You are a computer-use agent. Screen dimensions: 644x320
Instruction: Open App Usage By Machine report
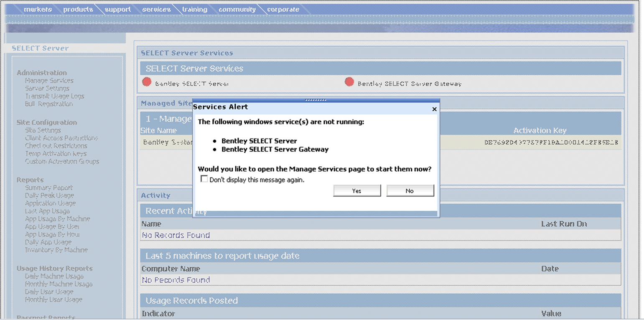[x=57, y=219]
